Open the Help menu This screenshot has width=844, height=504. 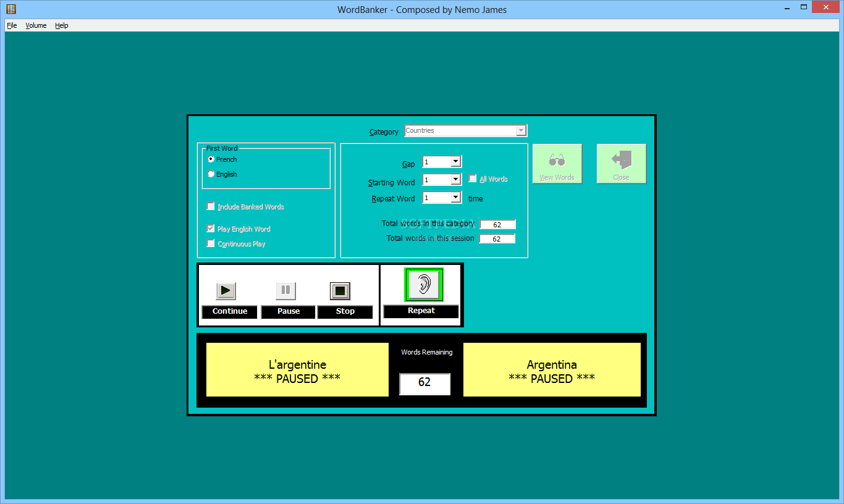[x=61, y=25]
